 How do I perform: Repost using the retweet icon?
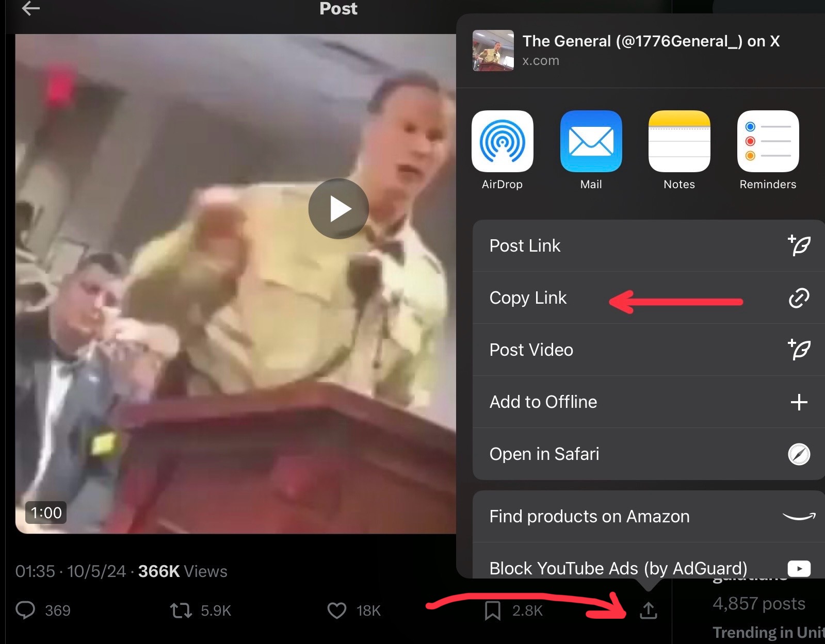(x=181, y=611)
